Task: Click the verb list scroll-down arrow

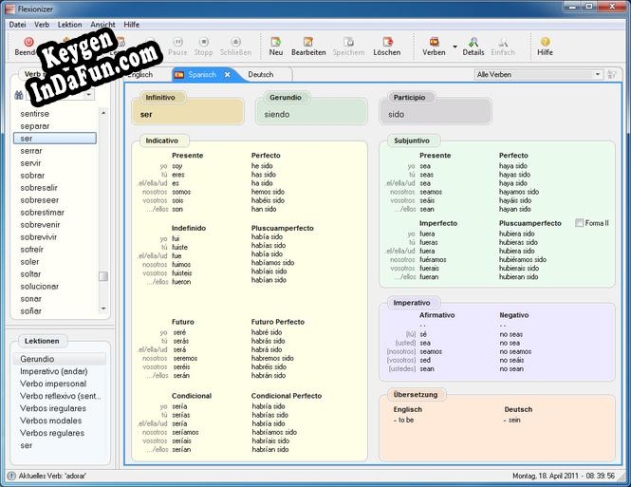Action: pos(103,309)
